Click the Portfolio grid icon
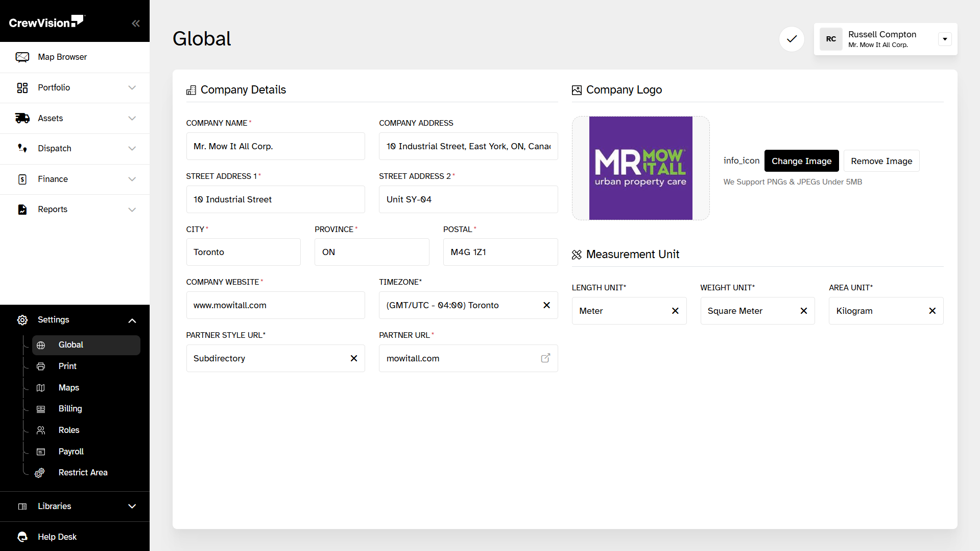Screen dimensions: 980x551 (22, 88)
